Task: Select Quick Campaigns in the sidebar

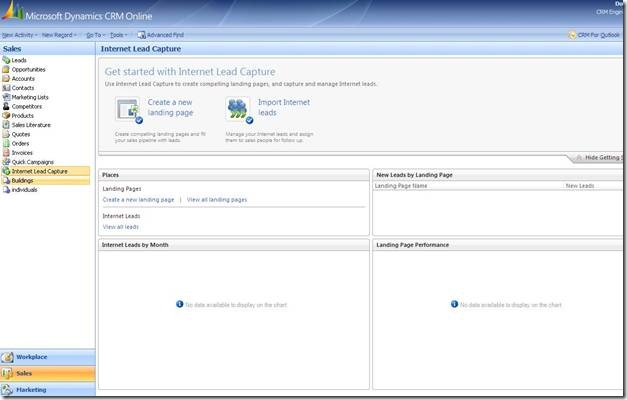Action: click(32, 162)
